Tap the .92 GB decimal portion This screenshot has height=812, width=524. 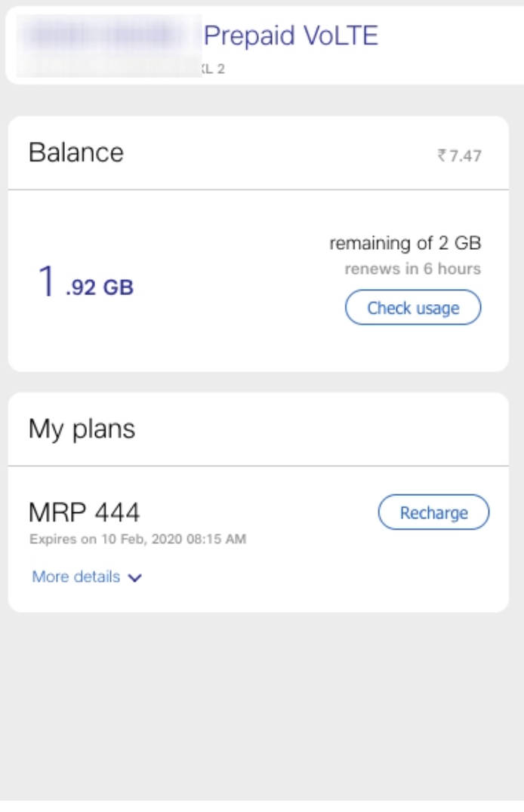pos(100,288)
